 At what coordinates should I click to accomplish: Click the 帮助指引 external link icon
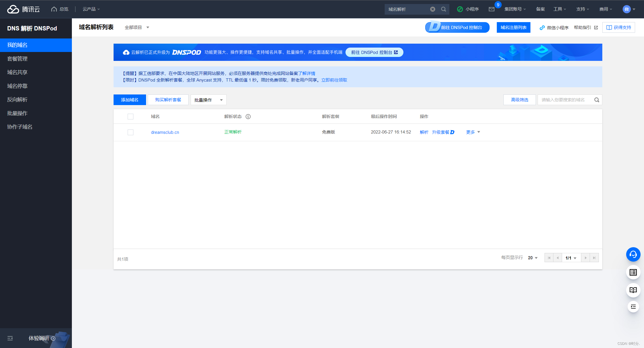pyautogui.click(x=596, y=28)
